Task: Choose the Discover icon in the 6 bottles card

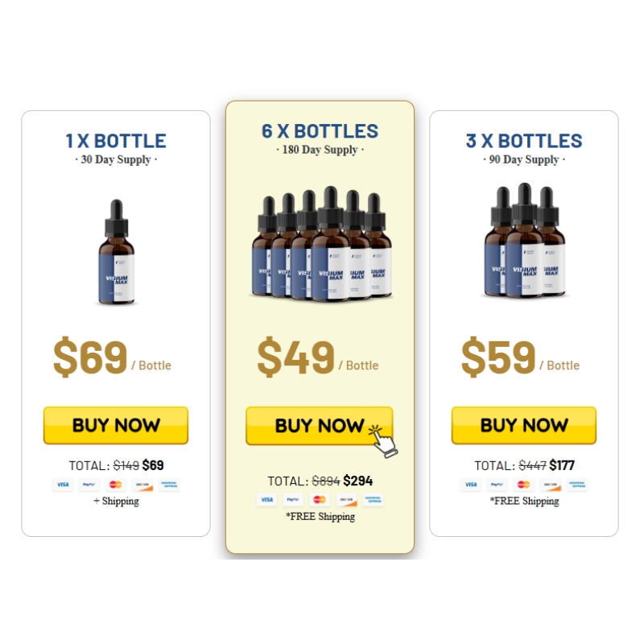Action: [x=346, y=500]
